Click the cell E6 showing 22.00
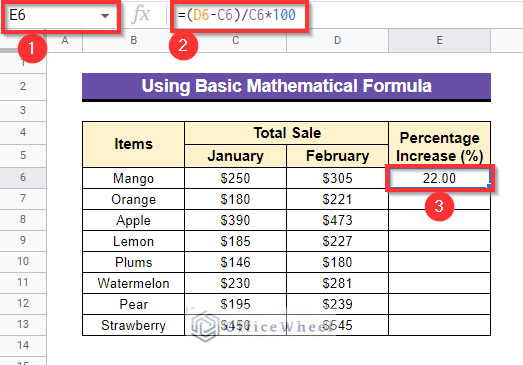 coord(439,178)
